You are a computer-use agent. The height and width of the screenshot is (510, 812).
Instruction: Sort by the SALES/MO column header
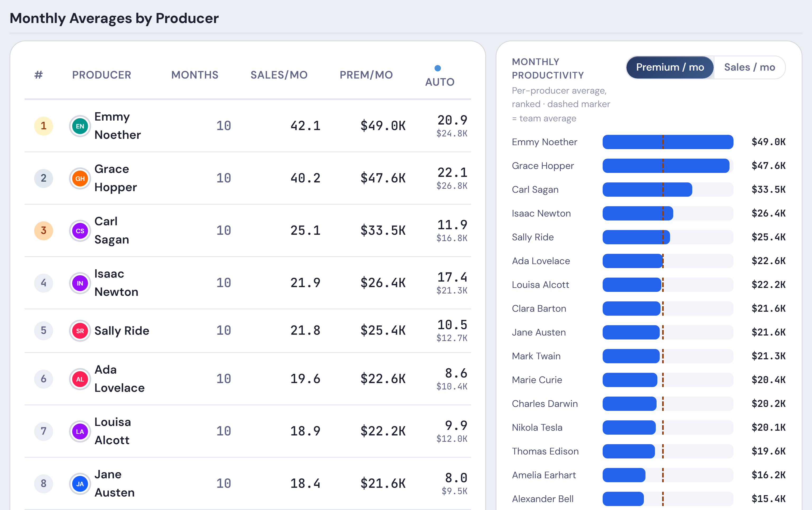click(x=279, y=75)
